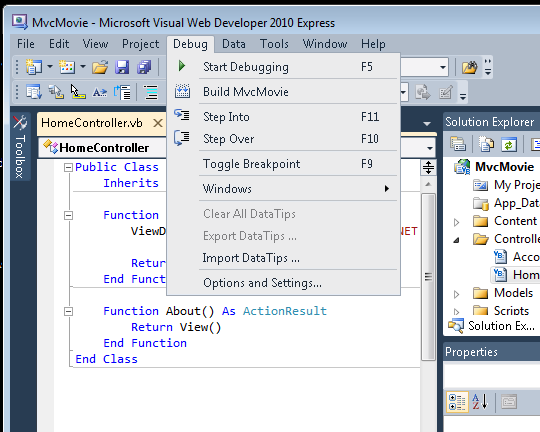540x432 pixels.
Task: Open the Data menu
Action: point(233,44)
